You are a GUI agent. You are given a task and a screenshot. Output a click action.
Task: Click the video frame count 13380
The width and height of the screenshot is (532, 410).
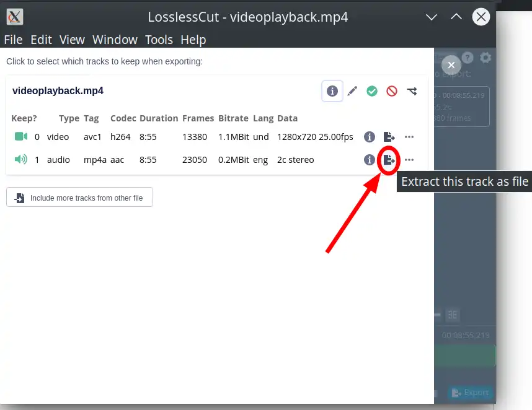click(x=195, y=137)
